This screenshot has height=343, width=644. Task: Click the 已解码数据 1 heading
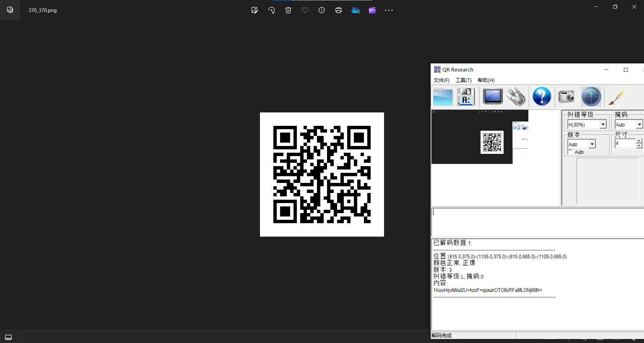pyautogui.click(x=452, y=243)
